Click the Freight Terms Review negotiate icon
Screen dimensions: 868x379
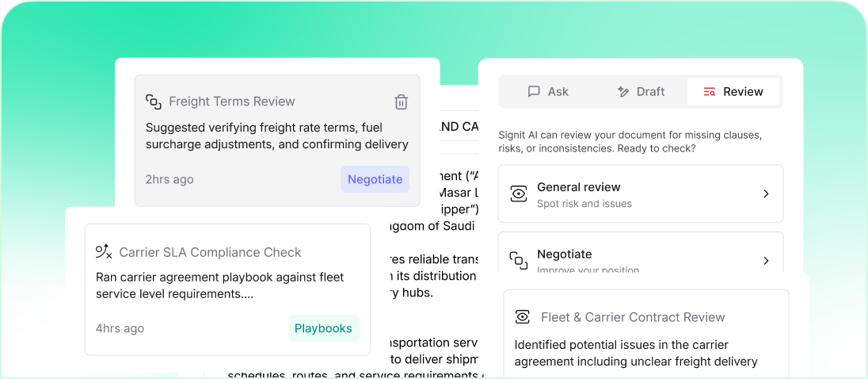pyautogui.click(x=154, y=101)
